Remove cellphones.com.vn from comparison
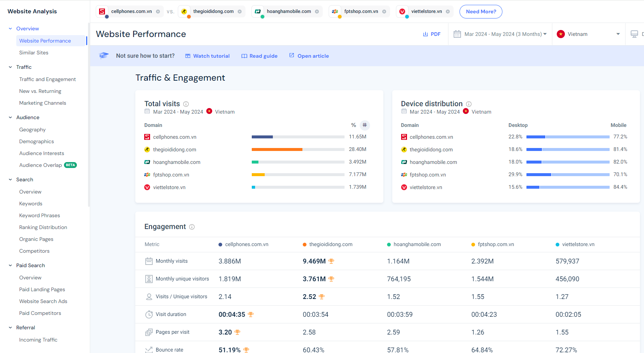Image resolution: width=644 pixels, height=353 pixels. tap(158, 11)
